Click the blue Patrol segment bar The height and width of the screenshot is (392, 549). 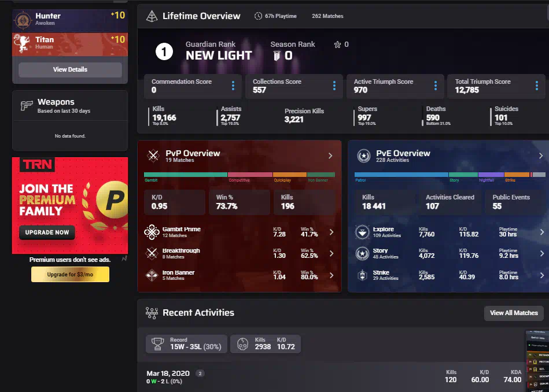pos(401,174)
